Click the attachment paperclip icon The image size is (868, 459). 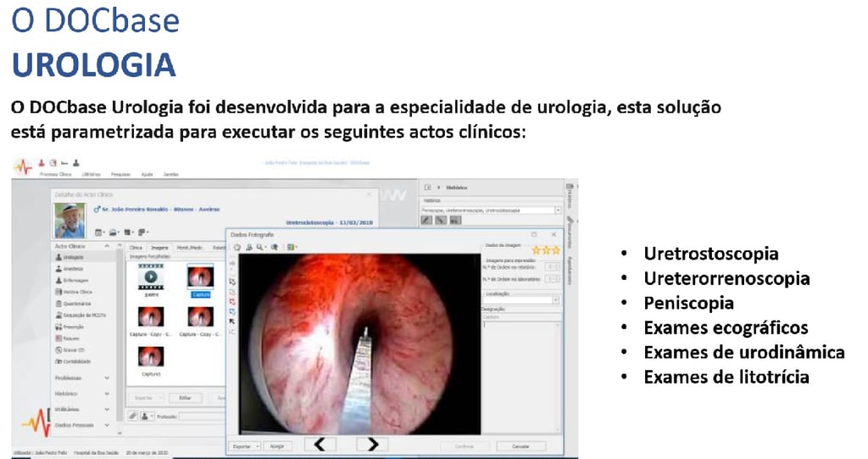pyautogui.click(x=133, y=416)
